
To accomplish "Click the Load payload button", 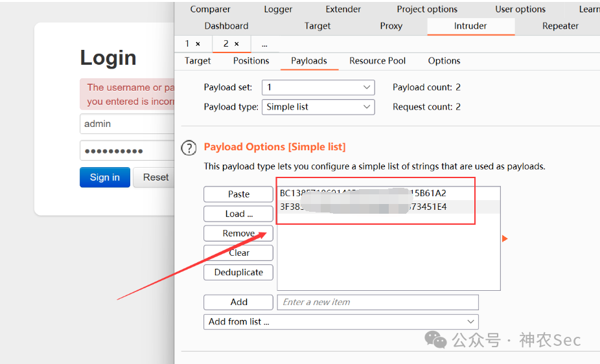I will pos(238,214).
